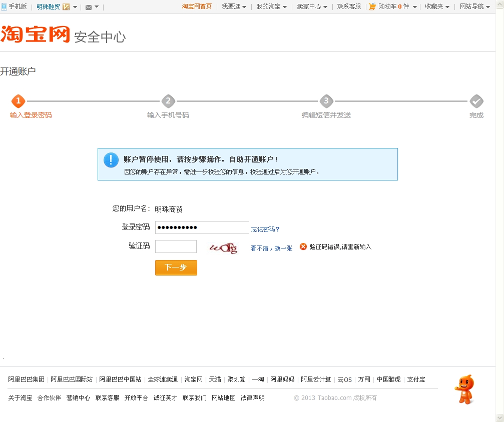
Task: Click the mobile phone icon beside 手机版
Action: pos(4,6)
